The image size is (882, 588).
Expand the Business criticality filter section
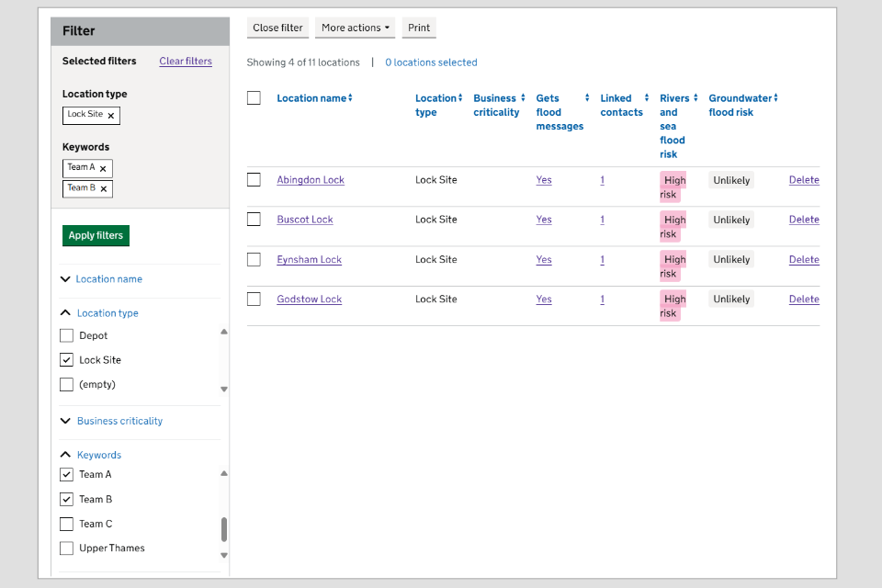click(119, 421)
